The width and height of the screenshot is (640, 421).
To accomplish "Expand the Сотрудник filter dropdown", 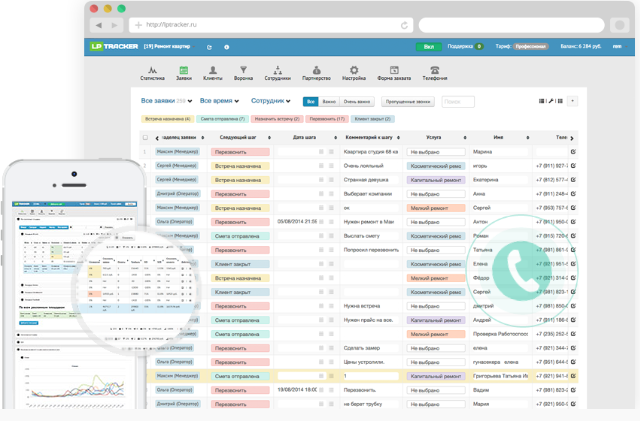I will click(x=271, y=101).
